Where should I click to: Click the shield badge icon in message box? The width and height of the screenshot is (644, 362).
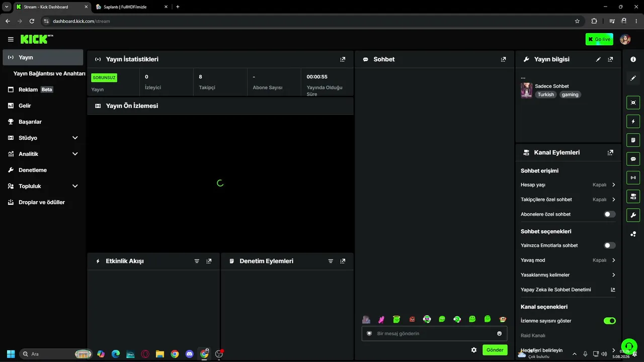click(369, 333)
